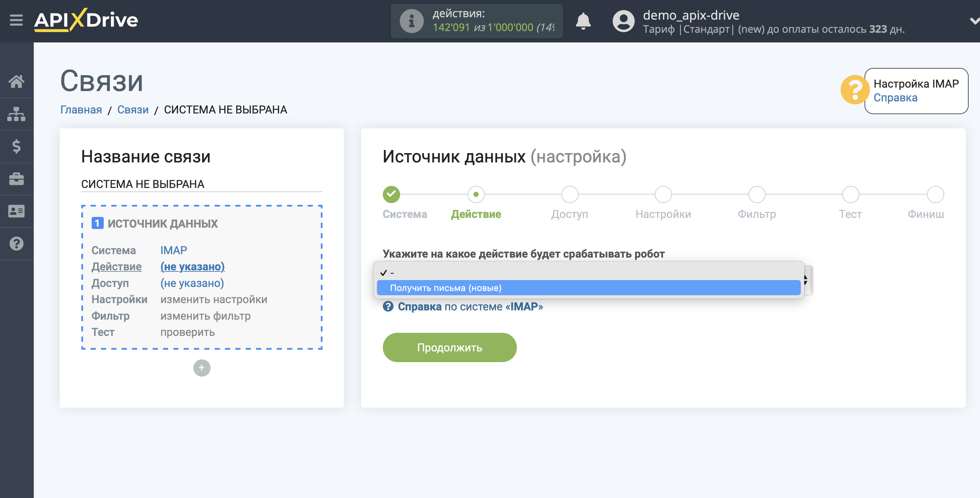Open Справка по системе IMAP link
980x498 pixels.
click(x=470, y=307)
